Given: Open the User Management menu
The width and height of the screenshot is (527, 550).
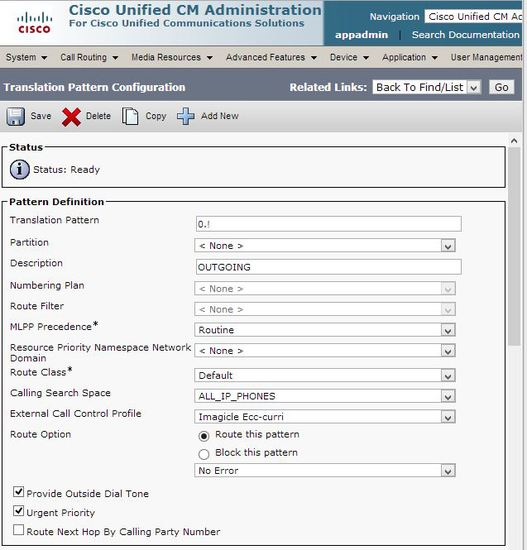Looking at the screenshot, I should [486, 57].
